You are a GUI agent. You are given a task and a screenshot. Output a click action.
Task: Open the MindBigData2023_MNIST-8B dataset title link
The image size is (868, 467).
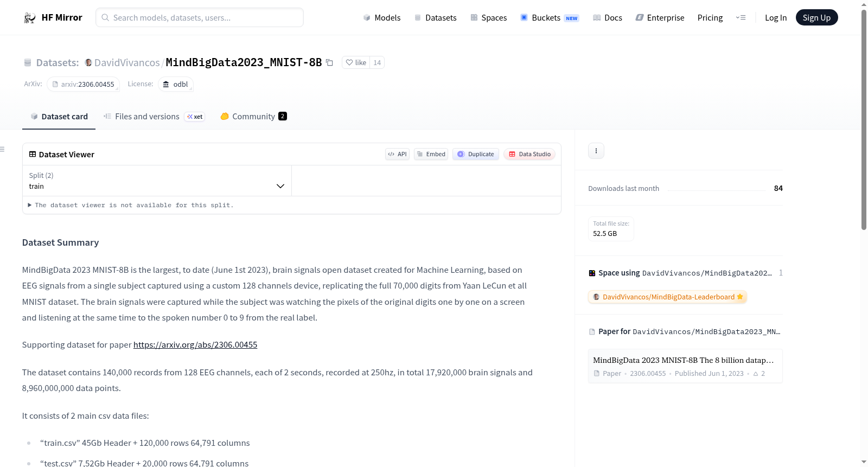pyautogui.click(x=244, y=62)
